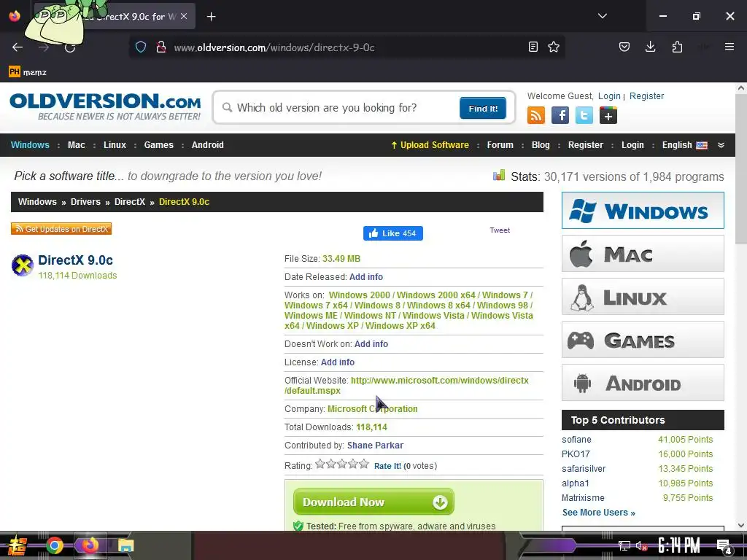Open the Linux category banner in sidebar
This screenshot has height=560, width=747.
(x=643, y=297)
